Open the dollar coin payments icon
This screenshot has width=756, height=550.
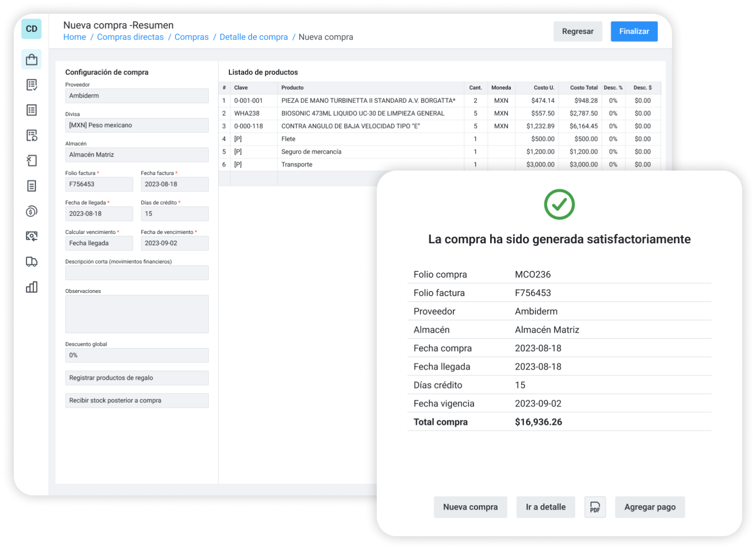point(31,211)
